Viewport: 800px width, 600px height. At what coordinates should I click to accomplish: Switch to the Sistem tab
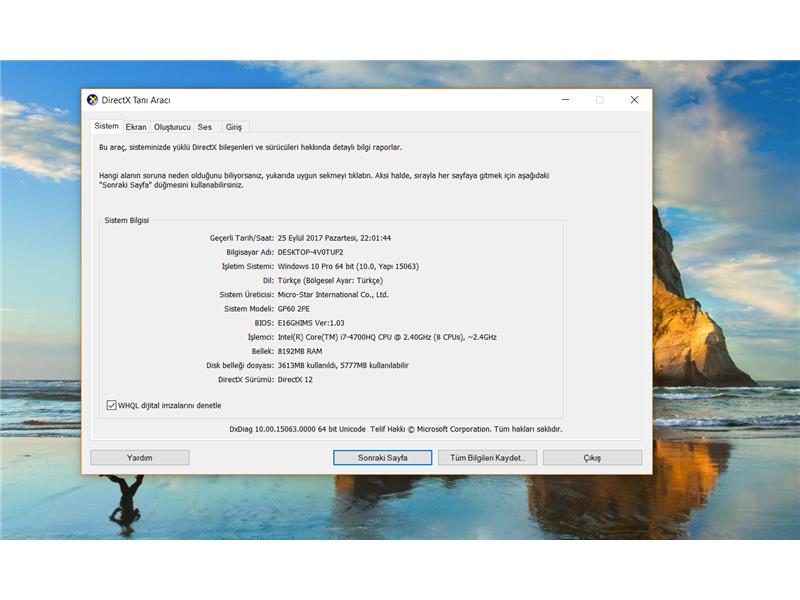click(107, 126)
